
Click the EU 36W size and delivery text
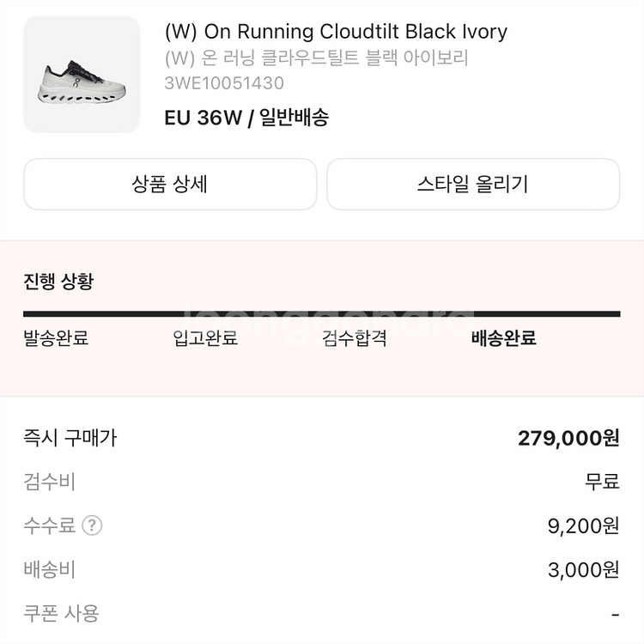pos(246,118)
